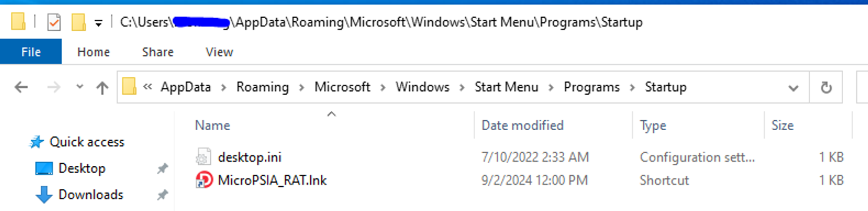This screenshot has height=211, width=868.
Task: Go up one folder level
Action: point(102,88)
